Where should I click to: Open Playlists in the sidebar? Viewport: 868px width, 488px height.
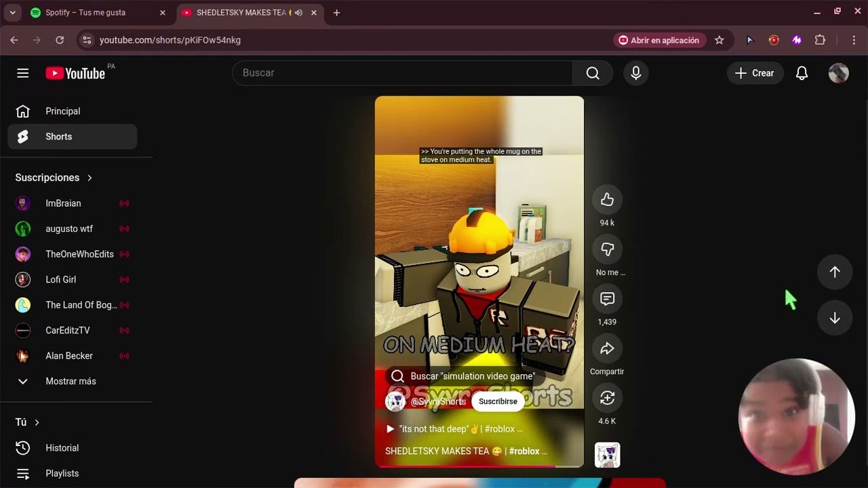(73, 473)
